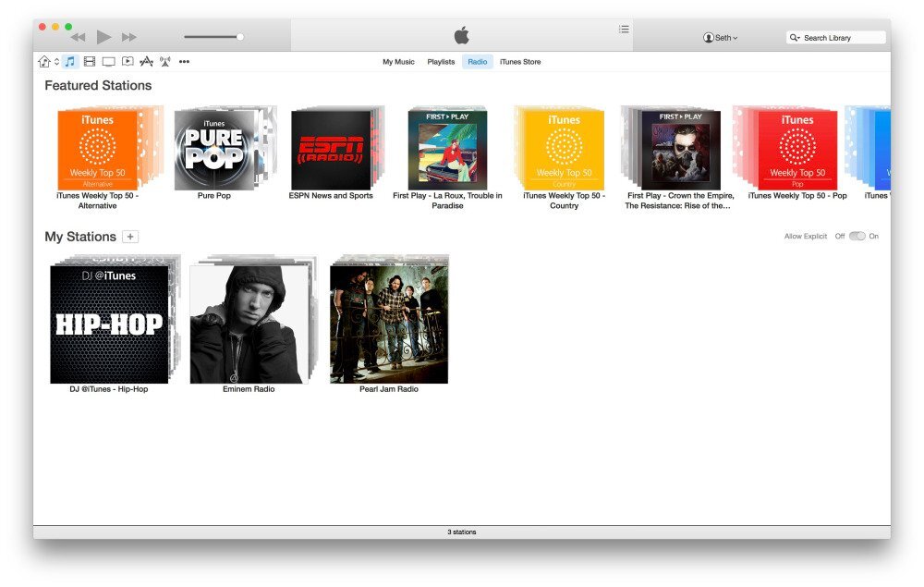Add a station with the plus button

point(130,237)
